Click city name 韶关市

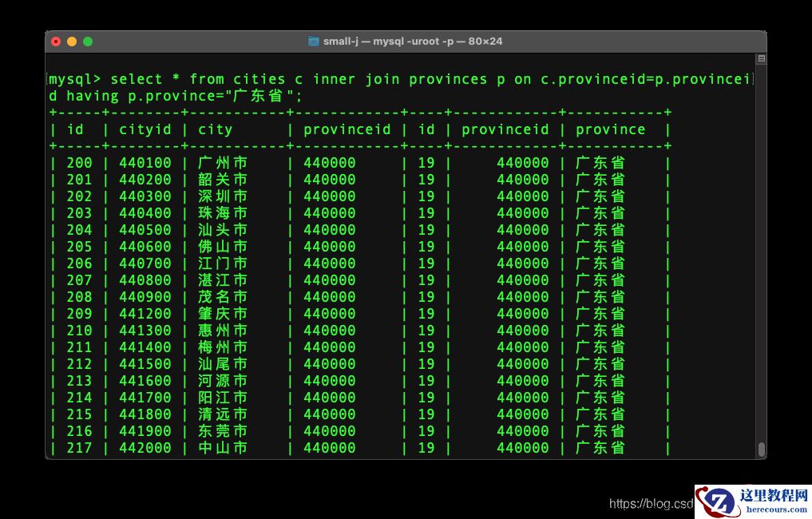tap(223, 180)
